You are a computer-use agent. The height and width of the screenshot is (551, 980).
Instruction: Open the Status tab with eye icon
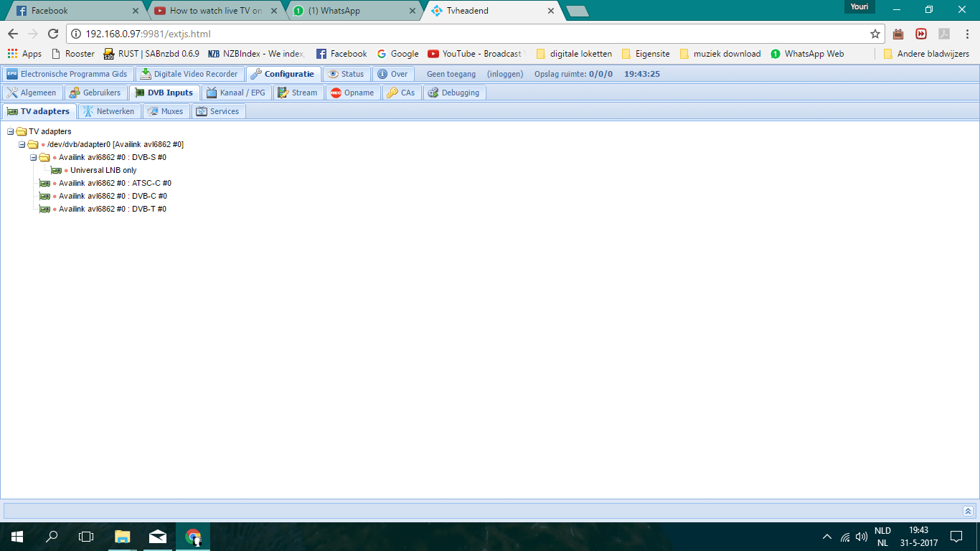click(346, 74)
